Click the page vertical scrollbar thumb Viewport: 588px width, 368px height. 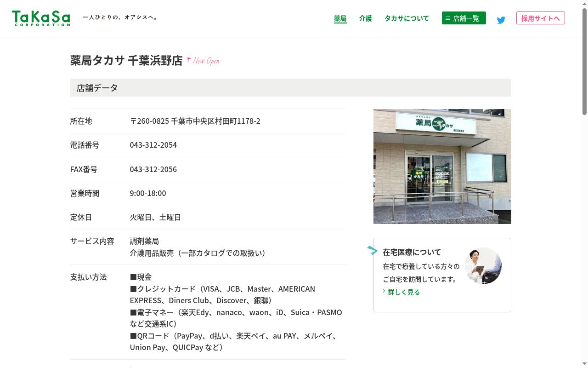point(584,61)
